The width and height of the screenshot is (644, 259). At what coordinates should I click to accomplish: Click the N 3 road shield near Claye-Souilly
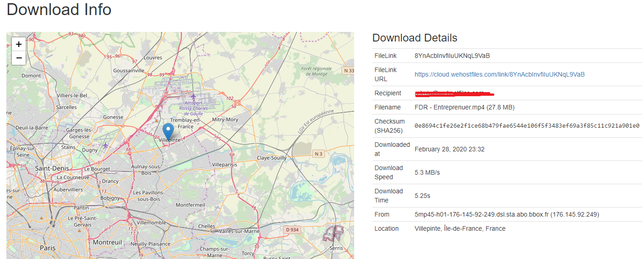[319, 154]
